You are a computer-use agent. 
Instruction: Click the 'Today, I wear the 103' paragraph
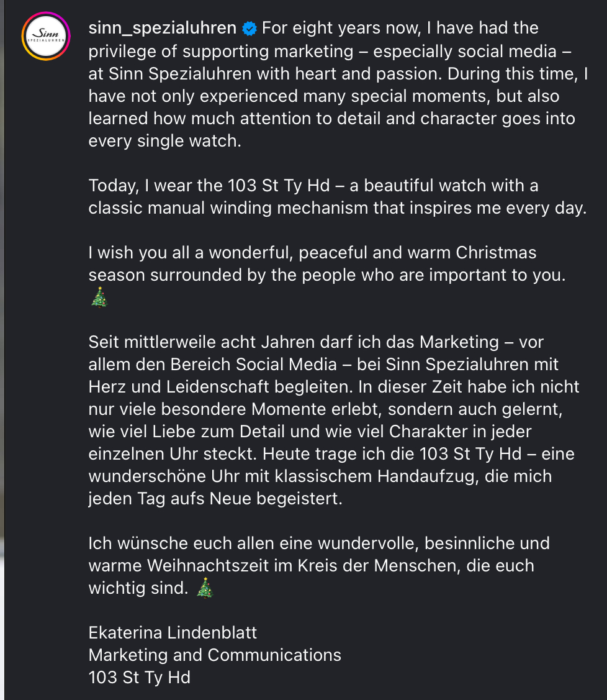pos(337,196)
